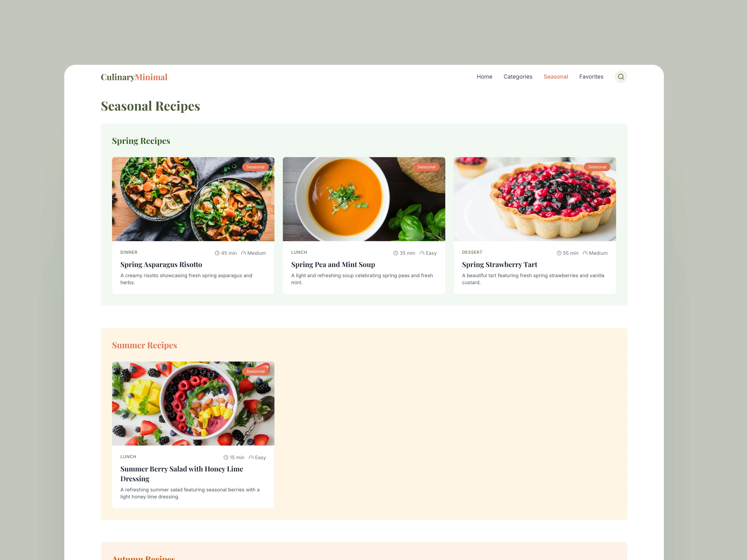Open Spring Strawberry Tart recipe title
Screen dimensions: 747x560
click(x=500, y=265)
